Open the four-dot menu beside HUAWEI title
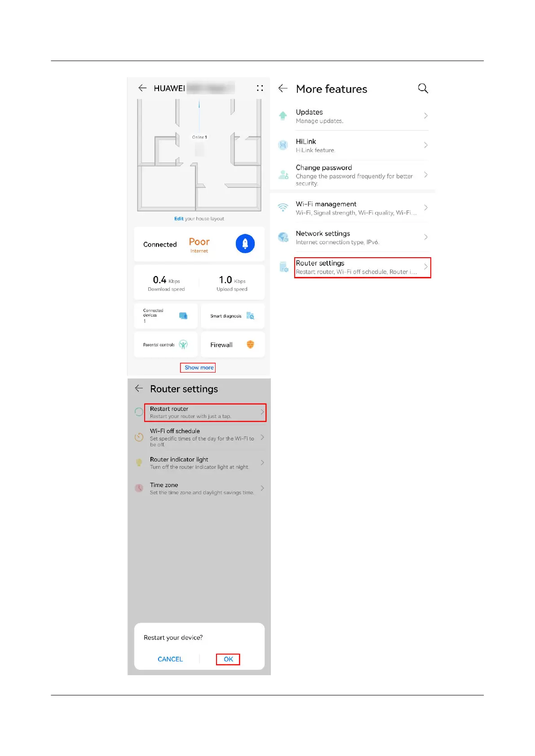 pos(260,88)
